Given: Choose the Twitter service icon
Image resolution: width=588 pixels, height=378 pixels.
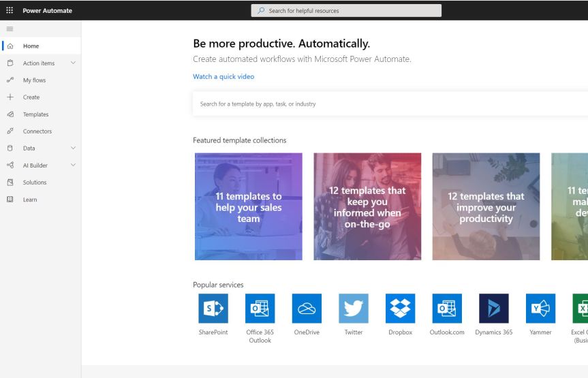Looking at the screenshot, I should (x=354, y=309).
